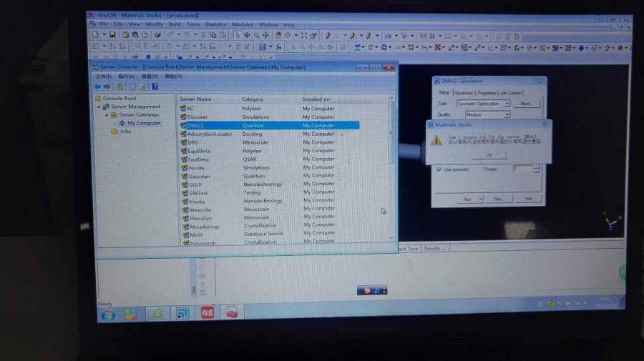Viewport: 644px width, 361px height.
Task: Click the Files button in DMol3 Calculation
Action: click(x=498, y=199)
